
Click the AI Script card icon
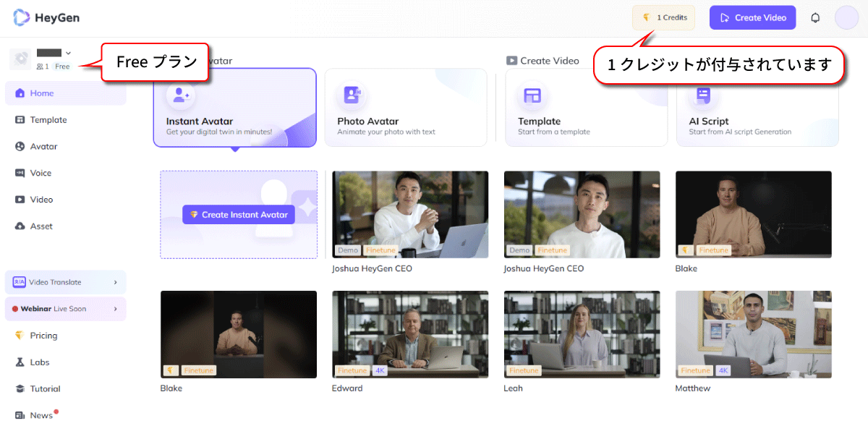coord(704,95)
